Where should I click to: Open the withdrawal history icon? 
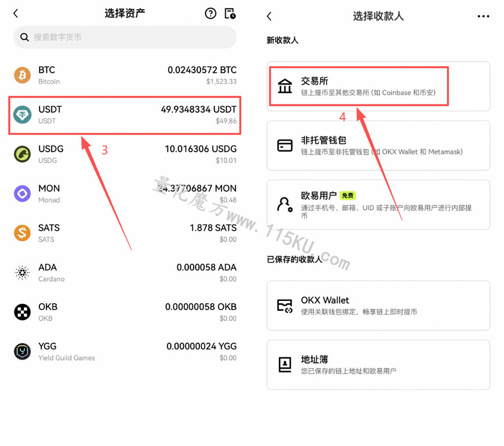[x=230, y=13]
